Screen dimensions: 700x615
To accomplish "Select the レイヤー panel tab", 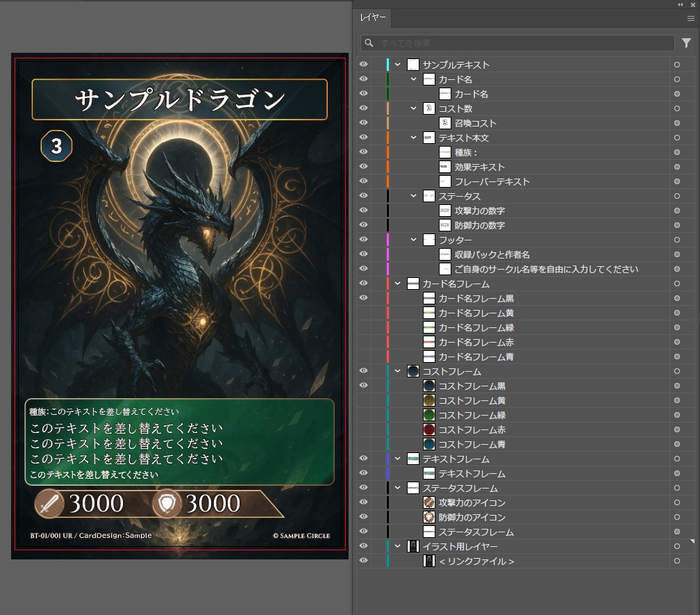I will [373, 18].
